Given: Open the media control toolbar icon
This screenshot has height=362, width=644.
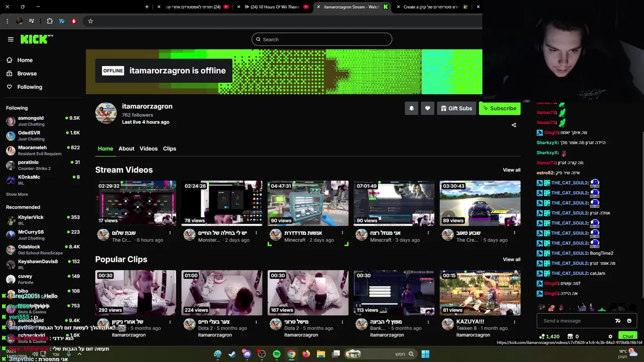Looking at the screenshot, I should coord(32,21).
